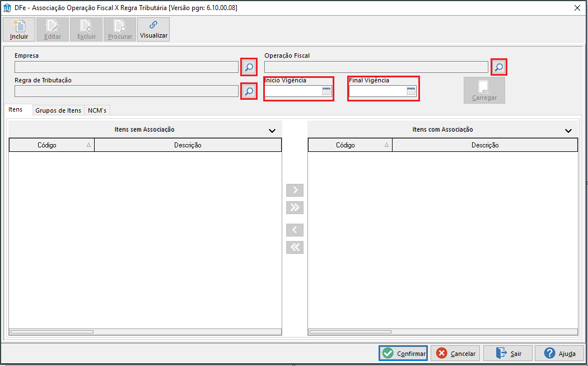
Task: Open calendar picker for Final Vigência
Action: pos(411,91)
